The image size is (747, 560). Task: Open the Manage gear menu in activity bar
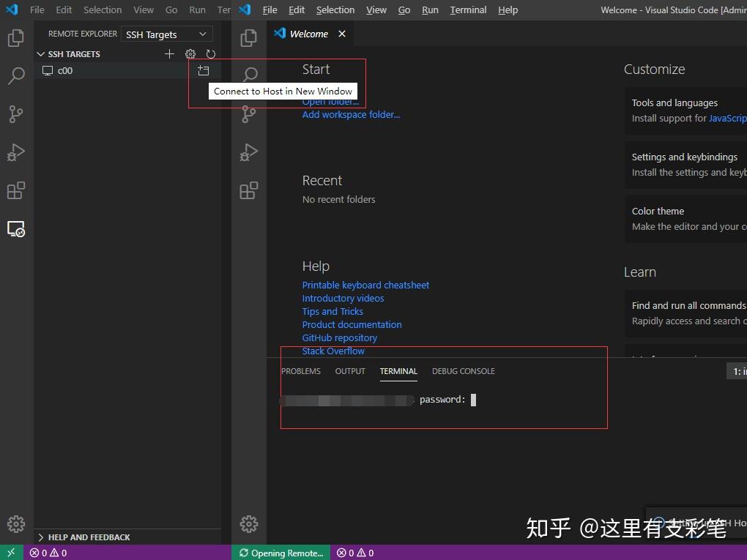16,524
